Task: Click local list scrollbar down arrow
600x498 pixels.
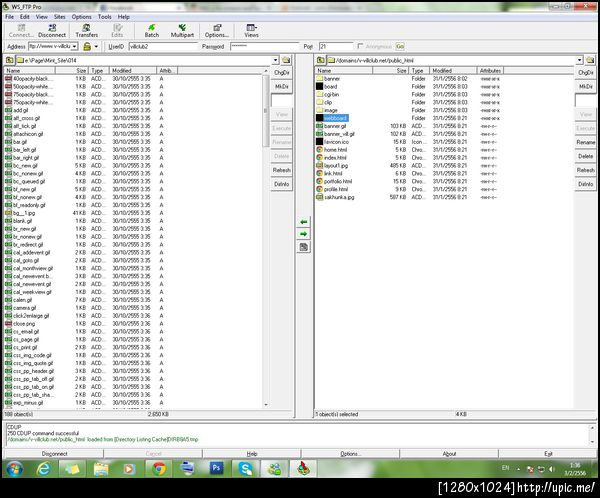Action: coord(266,405)
